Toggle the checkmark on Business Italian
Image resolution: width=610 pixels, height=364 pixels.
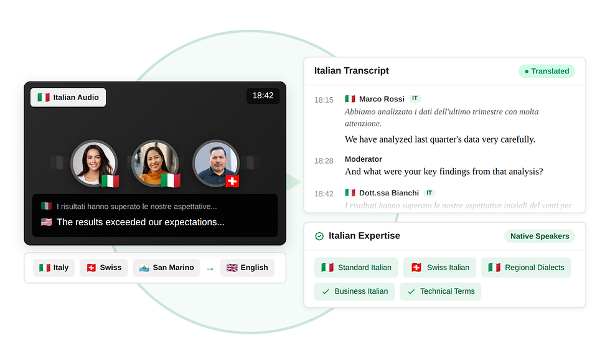click(326, 291)
